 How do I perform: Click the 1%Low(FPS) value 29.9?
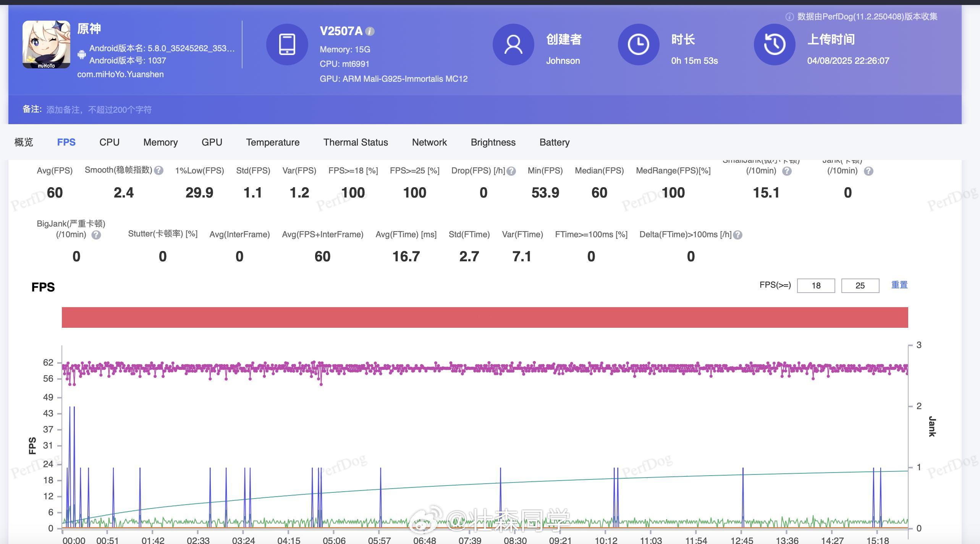[x=199, y=193]
